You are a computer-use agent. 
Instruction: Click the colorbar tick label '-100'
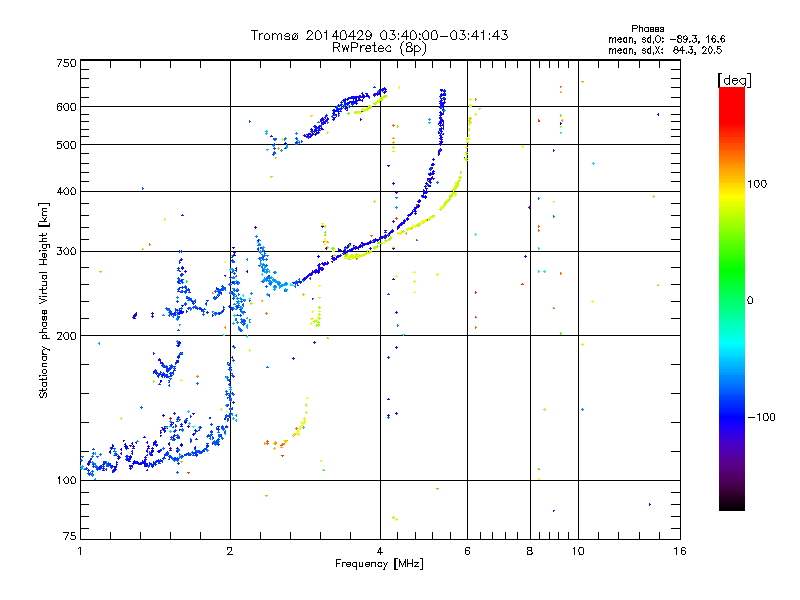pos(761,417)
